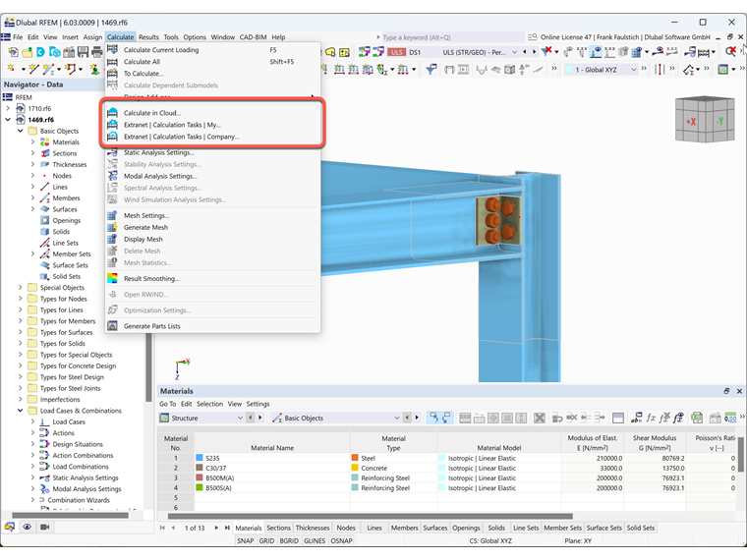Click the Print icon in the toolbar
This screenshot has width=747, height=560.
pos(96,52)
